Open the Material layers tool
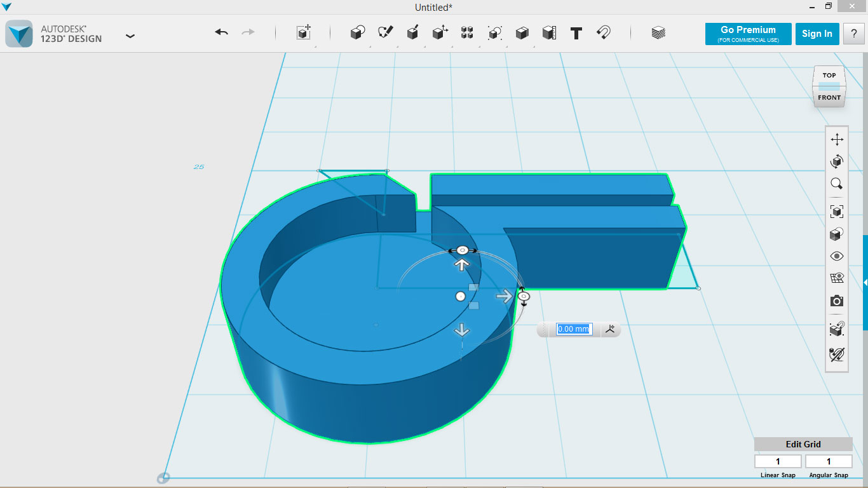868x488 pixels. point(658,33)
